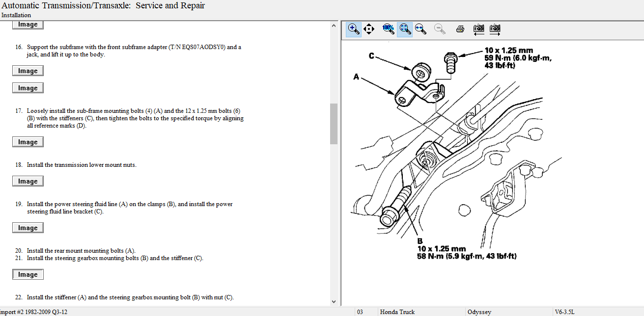The image size is (644, 316).
Task: Click the instructions scrollbar down arrow
Action: 334,301
